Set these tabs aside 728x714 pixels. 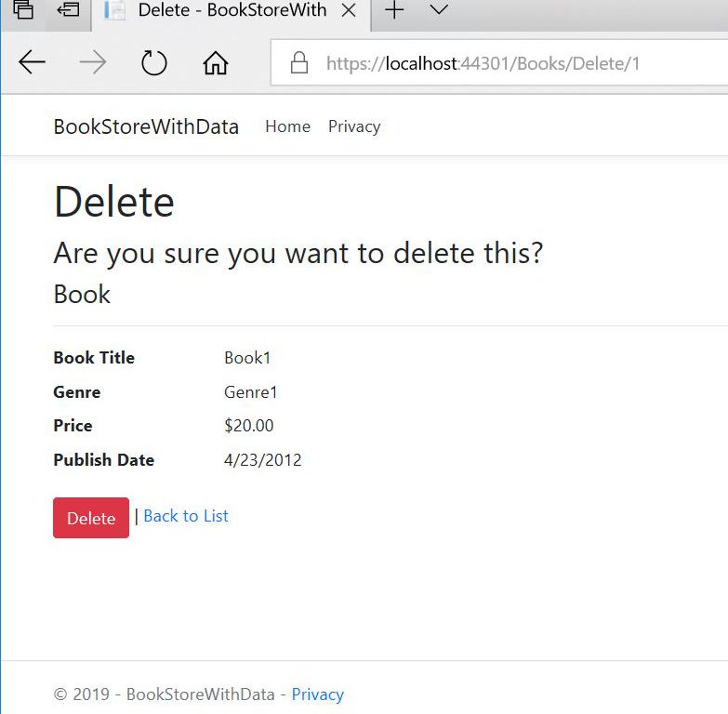pos(68,11)
